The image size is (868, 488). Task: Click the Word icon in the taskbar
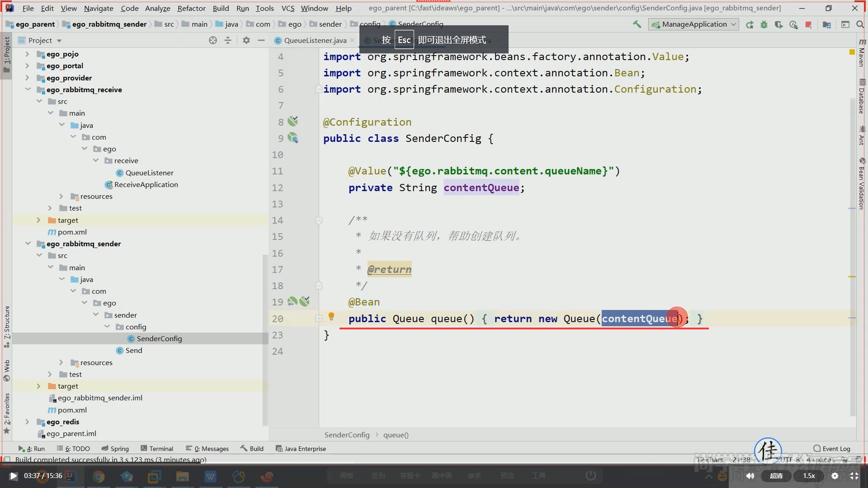[211, 476]
